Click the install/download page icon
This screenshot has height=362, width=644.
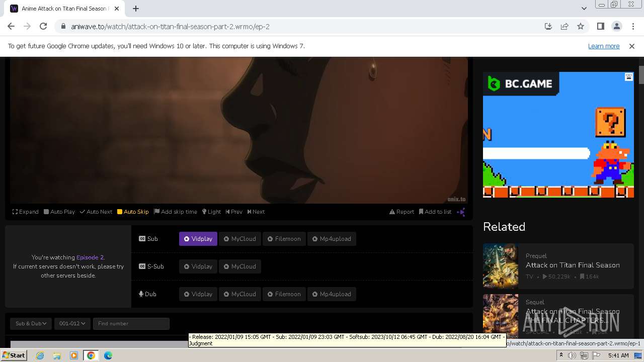pyautogui.click(x=548, y=26)
